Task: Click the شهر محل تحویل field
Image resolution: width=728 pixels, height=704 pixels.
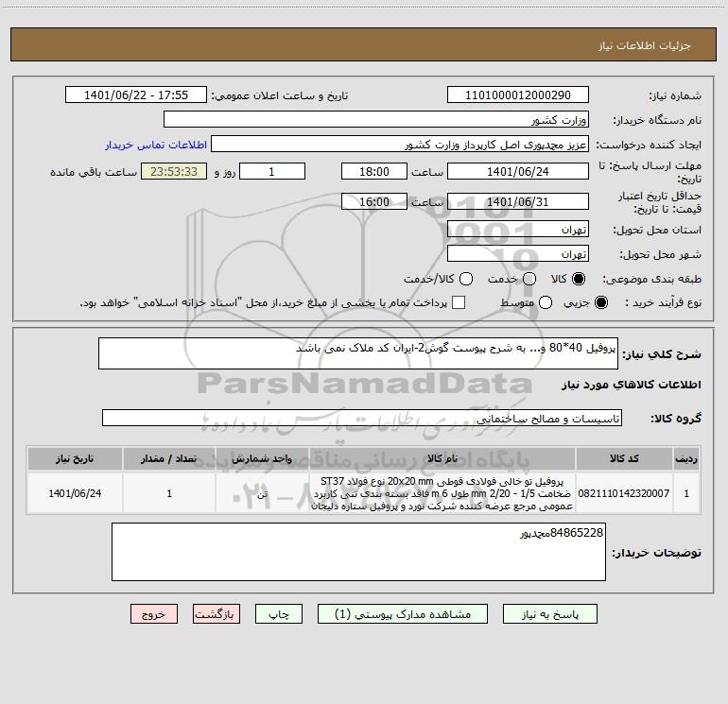Action: click(x=518, y=254)
